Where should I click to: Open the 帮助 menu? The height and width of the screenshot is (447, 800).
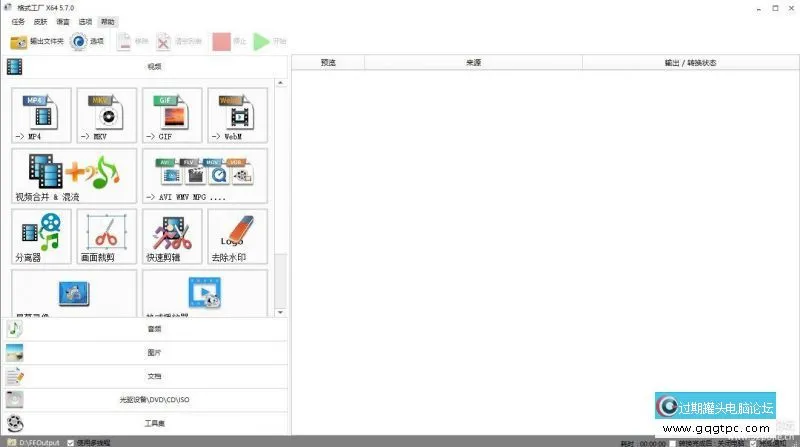(108, 21)
